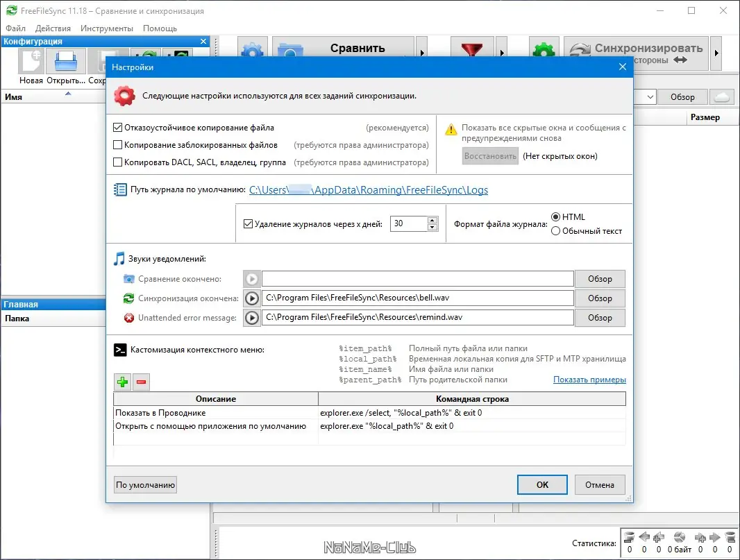Click the red settings gear dialog icon
Viewport: 740px width, 560px height.
[124, 96]
